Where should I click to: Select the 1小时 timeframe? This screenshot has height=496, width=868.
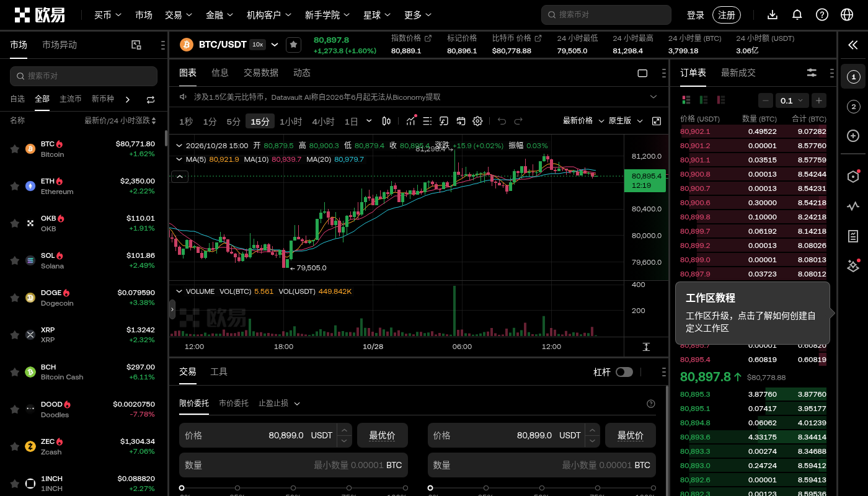(291, 122)
